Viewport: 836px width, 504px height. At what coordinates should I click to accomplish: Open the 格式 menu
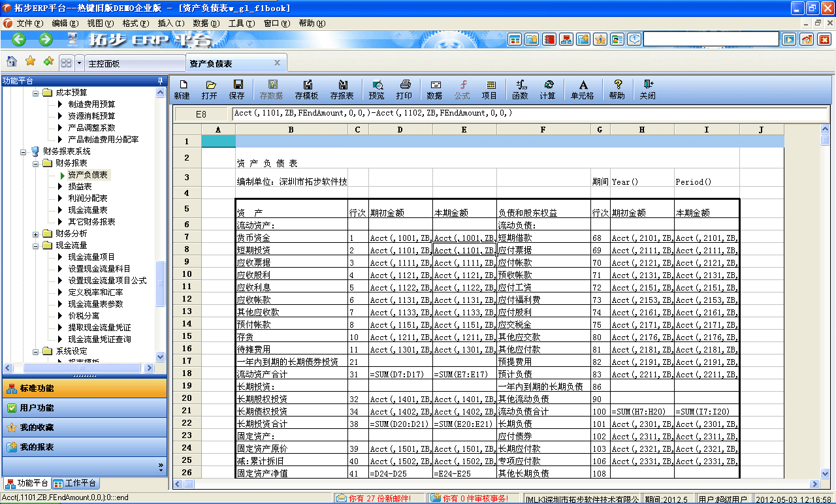click(135, 23)
